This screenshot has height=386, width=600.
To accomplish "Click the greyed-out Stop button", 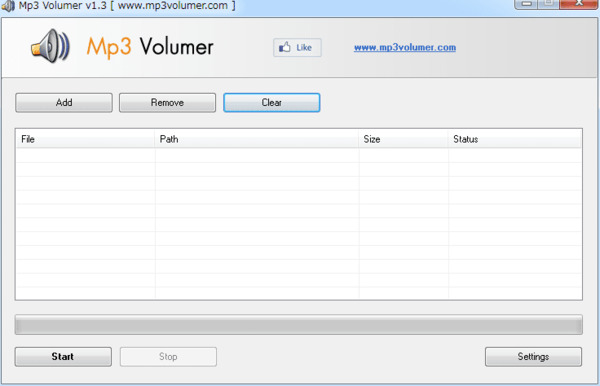I will (x=168, y=357).
